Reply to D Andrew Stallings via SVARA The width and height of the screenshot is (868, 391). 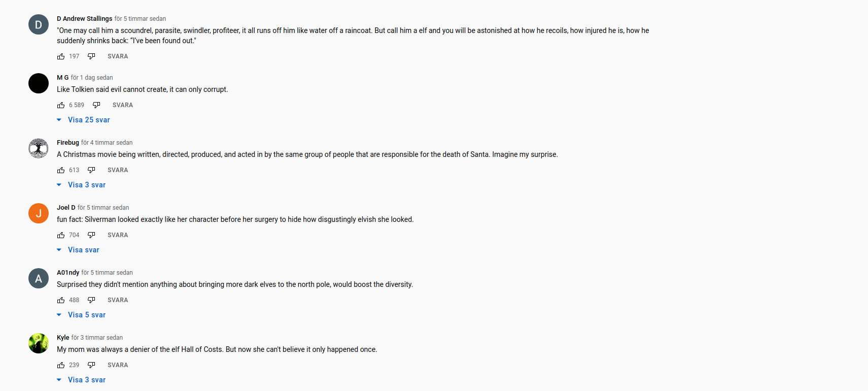[118, 56]
